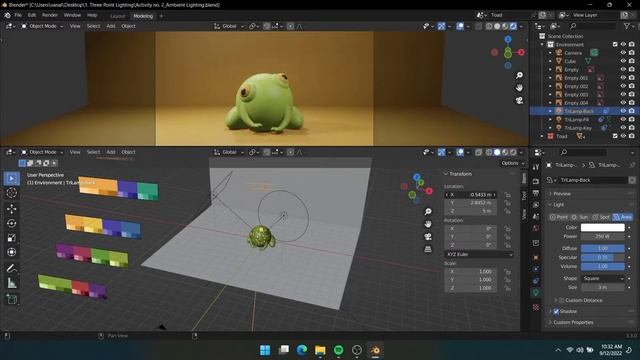Open Object Mode dropdown in lower viewport
The image size is (640, 360).
click(x=42, y=152)
